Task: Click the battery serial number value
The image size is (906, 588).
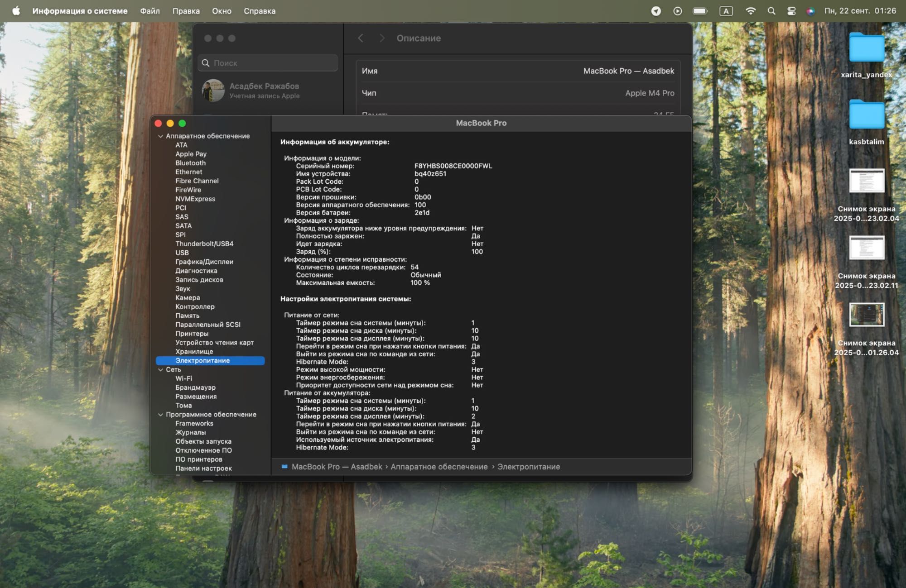Action: [x=453, y=166]
